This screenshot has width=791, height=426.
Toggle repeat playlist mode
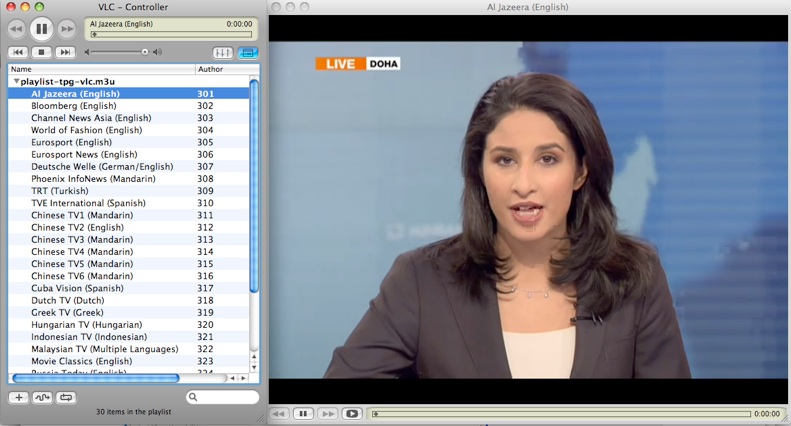click(66, 397)
